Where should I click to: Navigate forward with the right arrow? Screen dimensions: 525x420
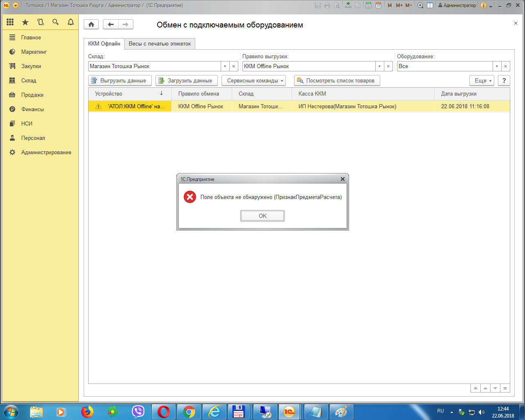click(x=126, y=25)
